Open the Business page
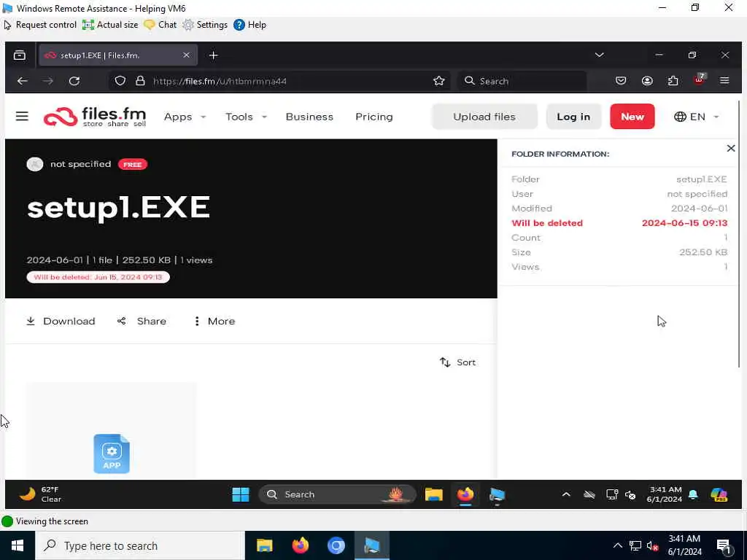The height and width of the screenshot is (560, 747). click(x=309, y=117)
